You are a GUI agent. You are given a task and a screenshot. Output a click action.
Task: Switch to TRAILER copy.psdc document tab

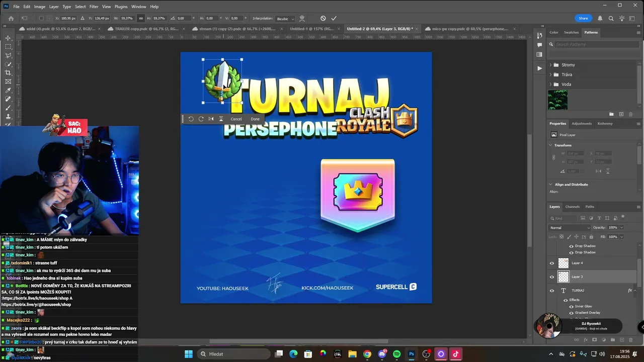[x=145, y=29]
